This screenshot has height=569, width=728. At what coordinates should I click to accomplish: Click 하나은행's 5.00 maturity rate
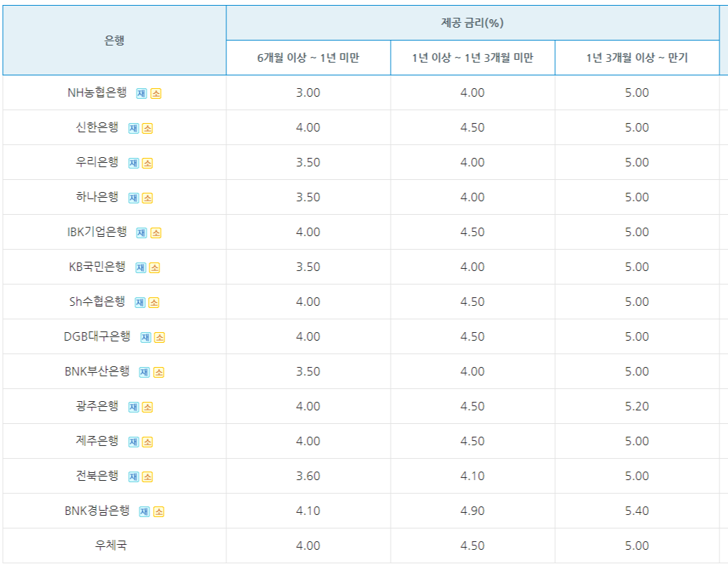637,197
